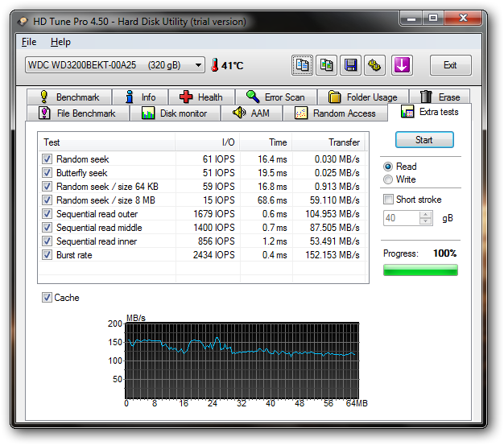Increase the short stroke gB value
This screenshot has width=504, height=445.
pos(426,215)
